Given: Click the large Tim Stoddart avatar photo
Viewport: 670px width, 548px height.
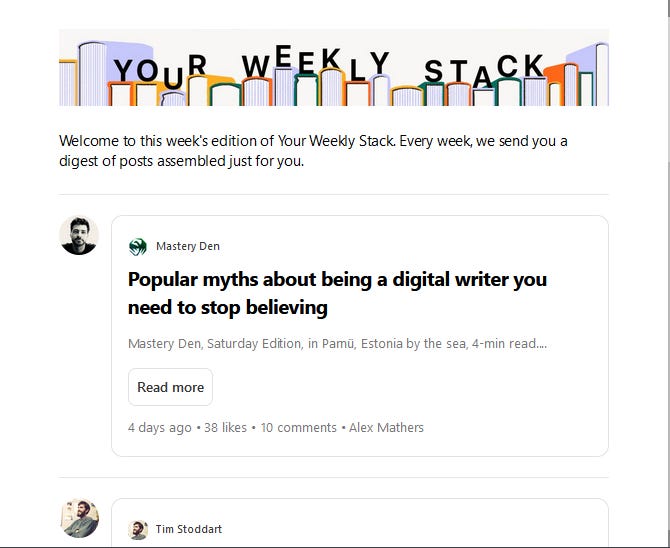Looking at the screenshot, I should tap(79, 518).
